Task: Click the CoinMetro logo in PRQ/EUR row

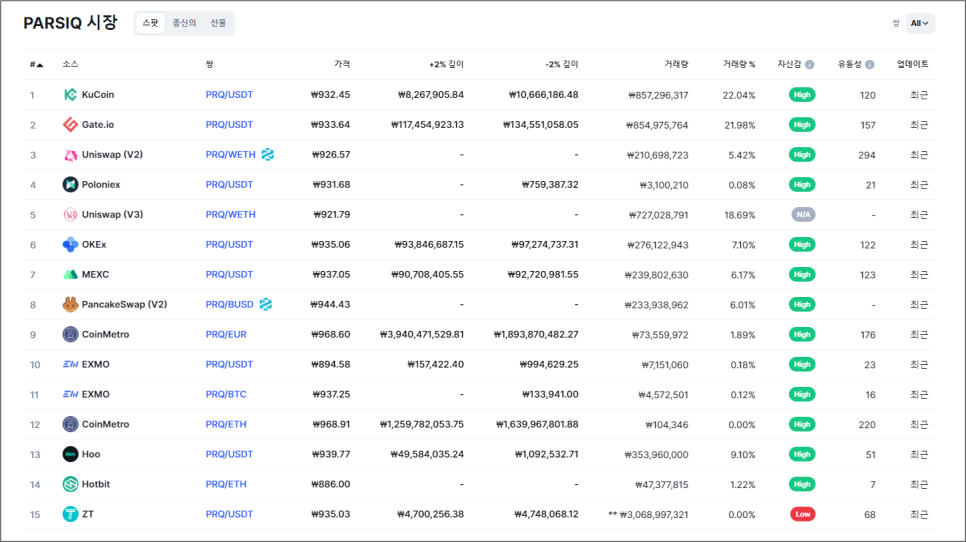Action: point(70,334)
